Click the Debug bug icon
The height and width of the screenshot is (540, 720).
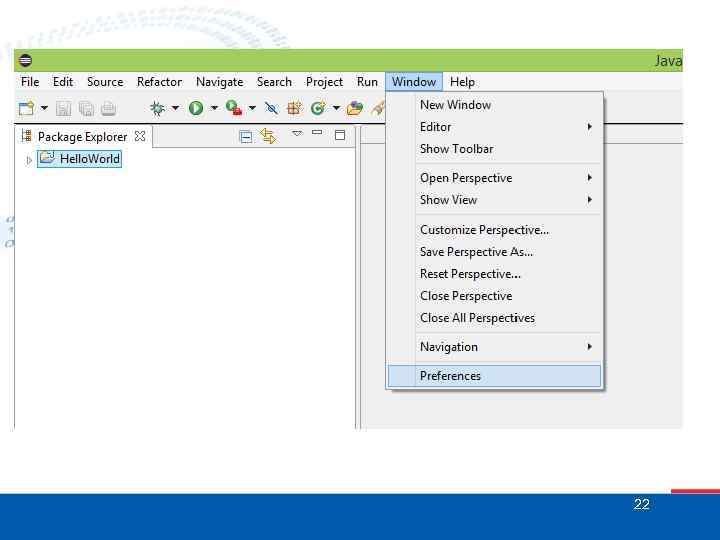click(x=158, y=108)
